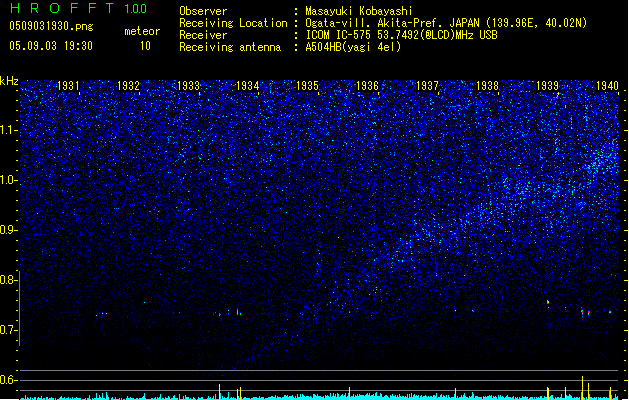
Task: Click the 1936 time axis label
Action: 367,86
